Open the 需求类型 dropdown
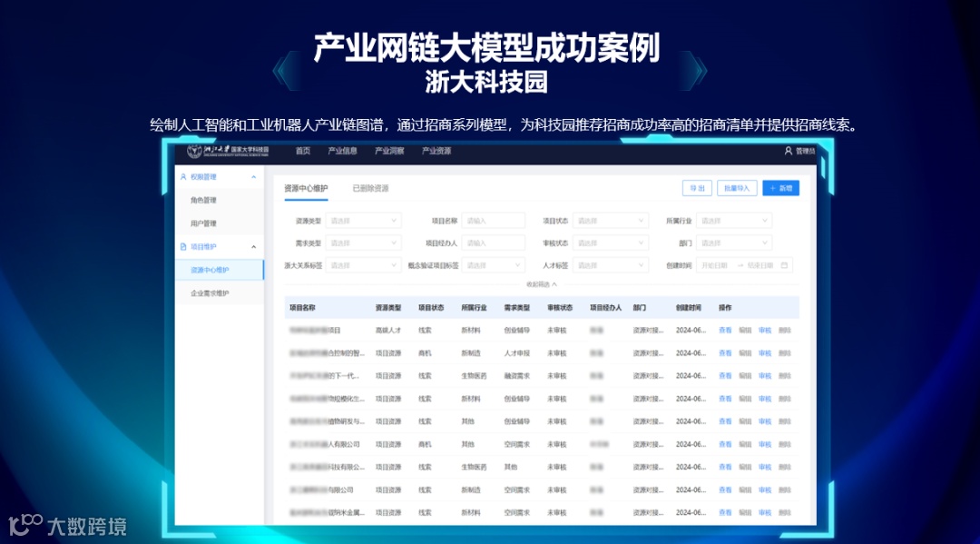 tap(363, 243)
